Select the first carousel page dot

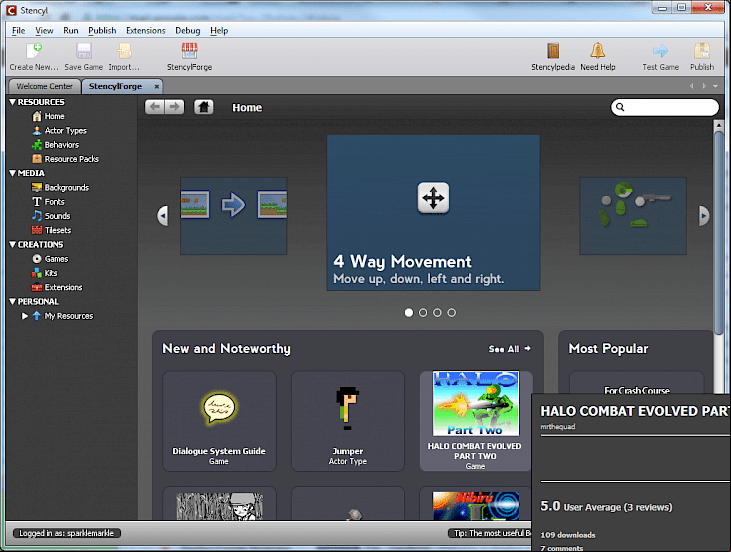(x=409, y=313)
